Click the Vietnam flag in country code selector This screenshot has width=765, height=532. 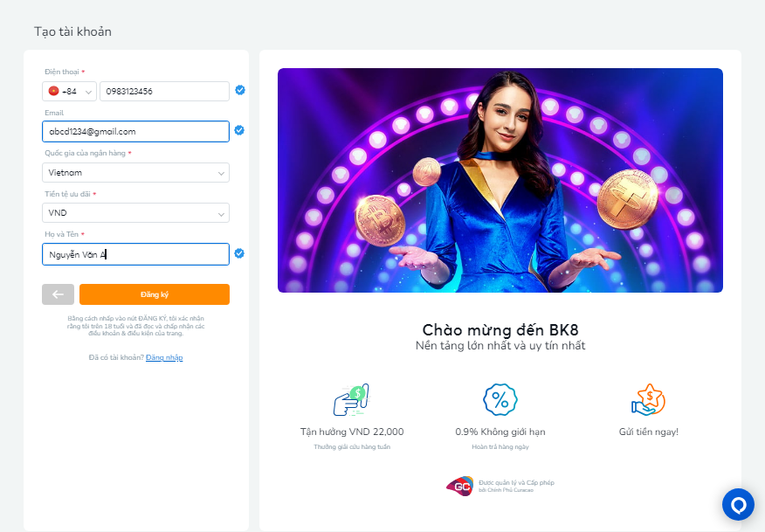(53, 91)
